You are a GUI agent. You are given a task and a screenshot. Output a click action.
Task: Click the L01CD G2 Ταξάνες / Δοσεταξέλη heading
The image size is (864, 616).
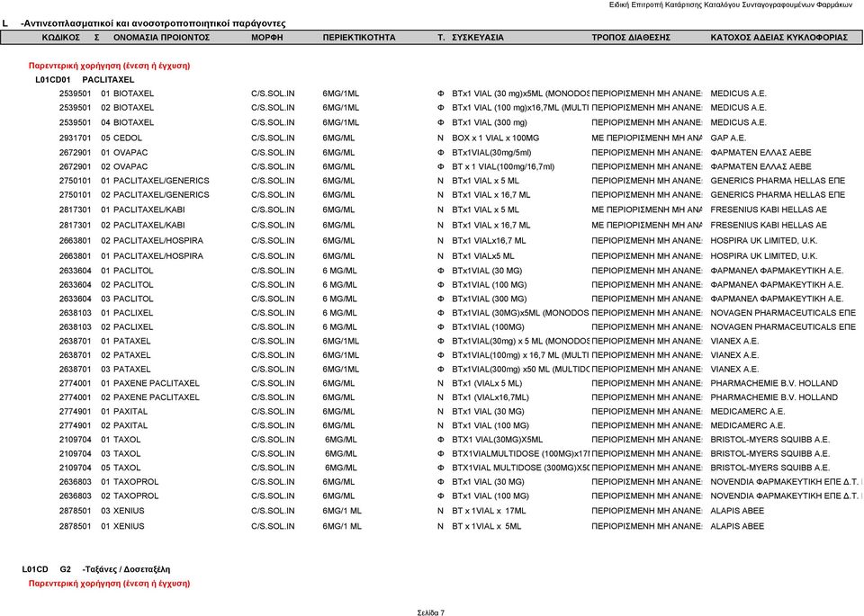tap(96, 569)
